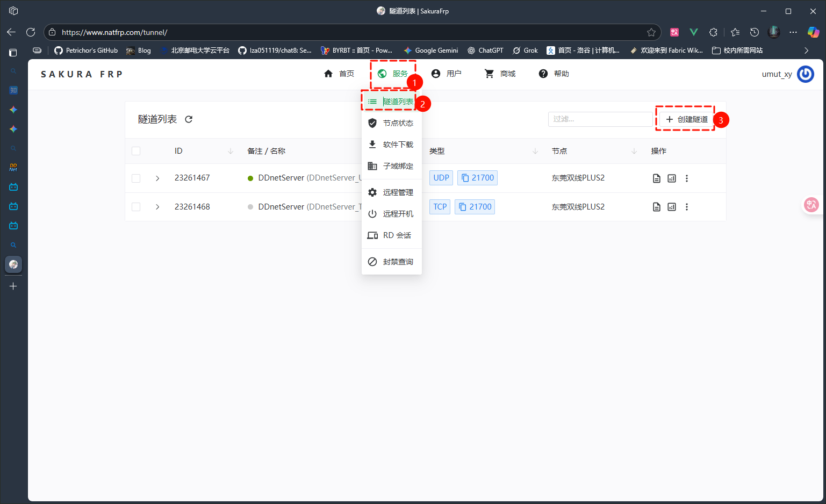Select 远程开机 from the dropdown menu
The height and width of the screenshot is (504, 826).
pyautogui.click(x=391, y=214)
